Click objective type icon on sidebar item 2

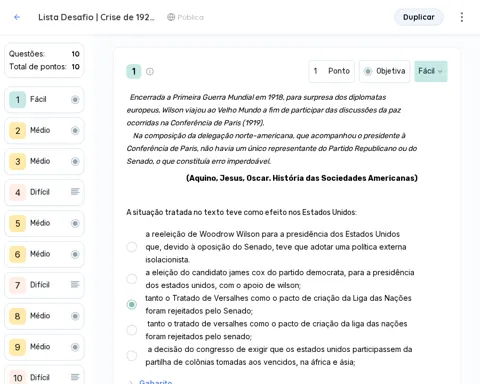(75, 131)
